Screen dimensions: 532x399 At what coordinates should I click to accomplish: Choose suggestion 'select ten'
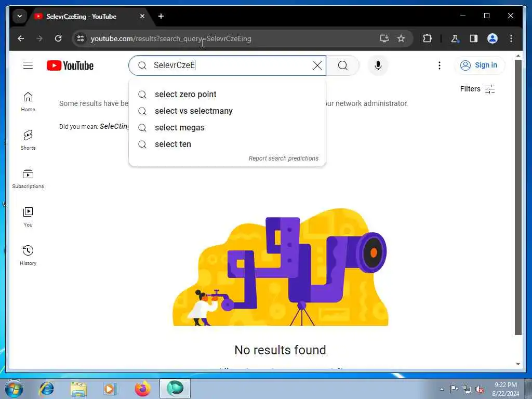228,144
